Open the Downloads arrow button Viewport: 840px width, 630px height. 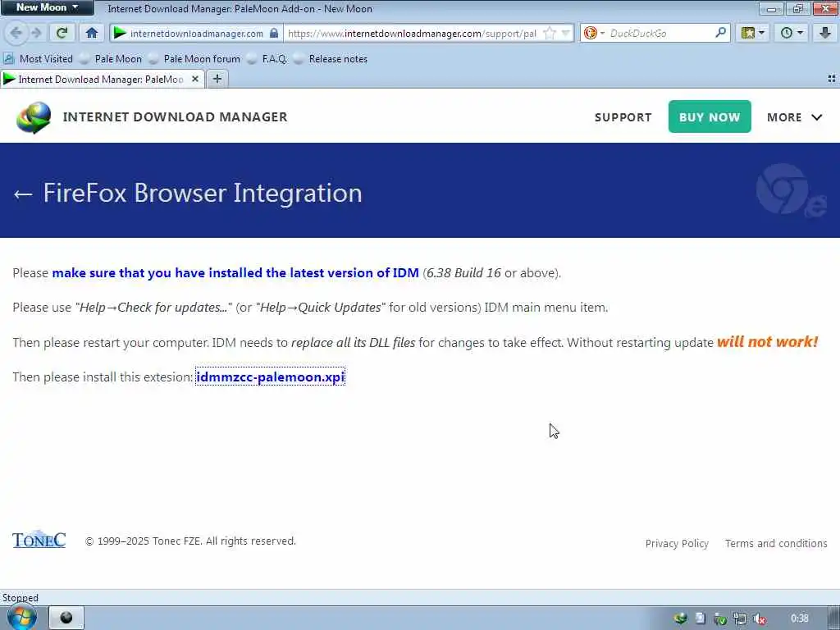pyautogui.click(x=824, y=33)
